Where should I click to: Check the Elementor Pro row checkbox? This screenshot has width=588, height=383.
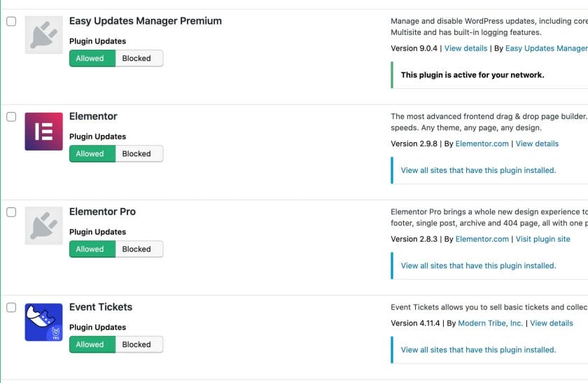click(x=11, y=212)
